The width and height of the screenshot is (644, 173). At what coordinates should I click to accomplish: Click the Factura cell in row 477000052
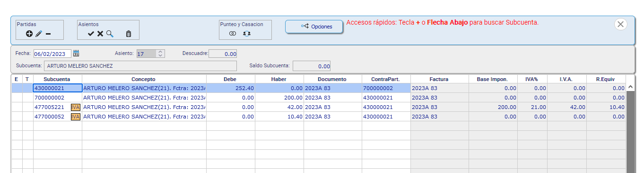click(439, 117)
